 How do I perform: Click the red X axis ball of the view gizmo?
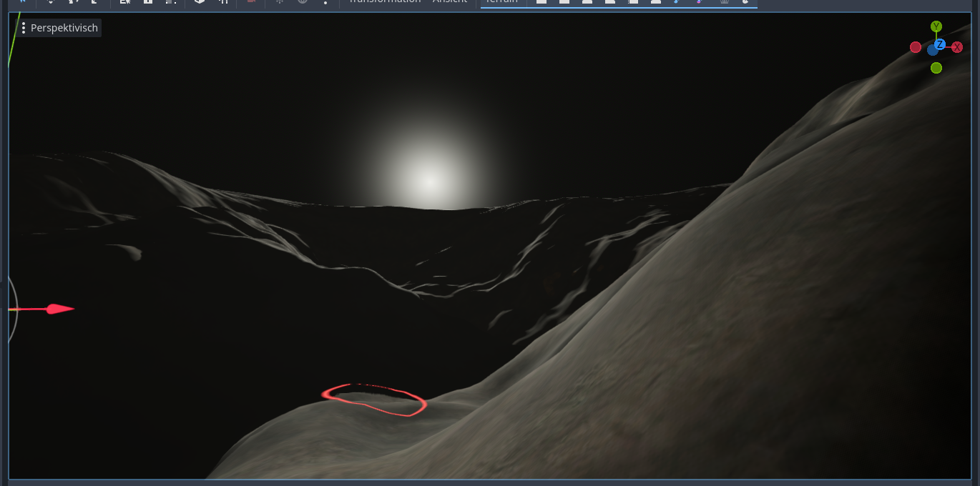click(958, 46)
